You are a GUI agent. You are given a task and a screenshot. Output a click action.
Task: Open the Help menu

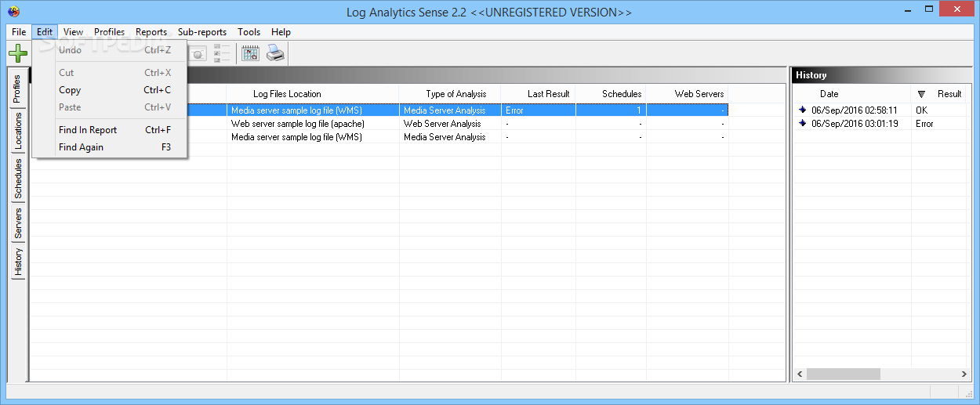click(281, 32)
